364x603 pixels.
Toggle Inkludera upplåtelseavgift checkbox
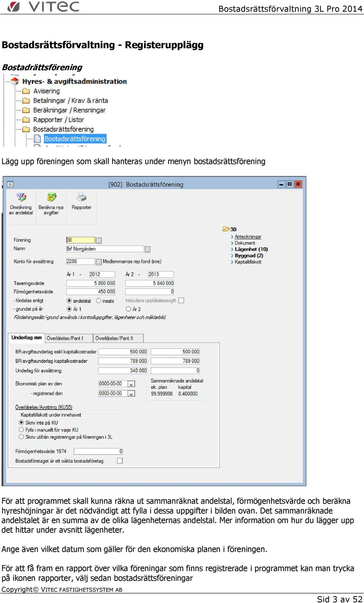[181, 300]
